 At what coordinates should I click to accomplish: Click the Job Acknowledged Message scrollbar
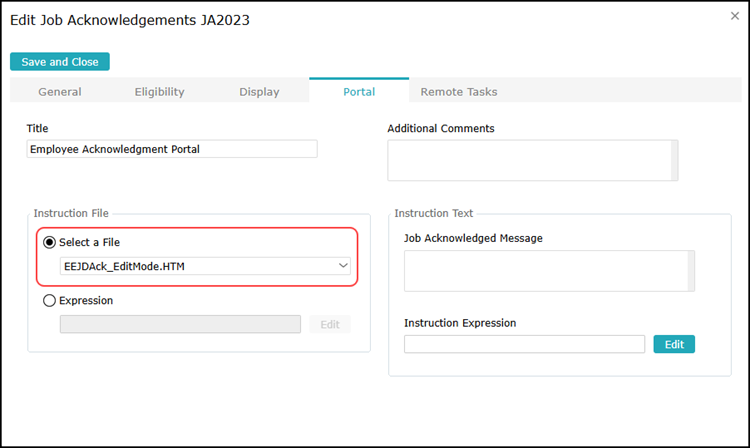click(691, 271)
